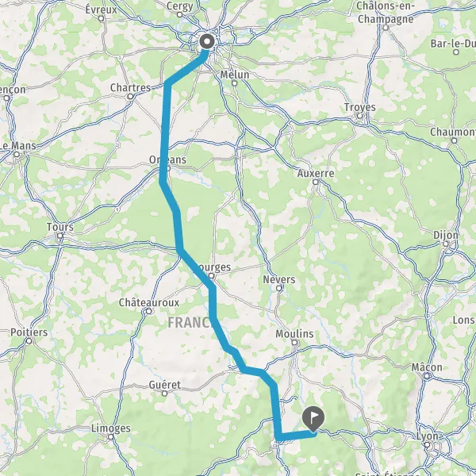This screenshot has height=476, width=476.
Task: Select the Tours city marker
Action: (x=60, y=236)
